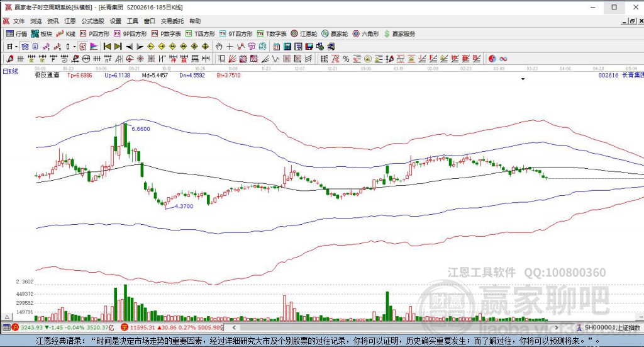Select the red polyline drawing tool

coord(241,47)
